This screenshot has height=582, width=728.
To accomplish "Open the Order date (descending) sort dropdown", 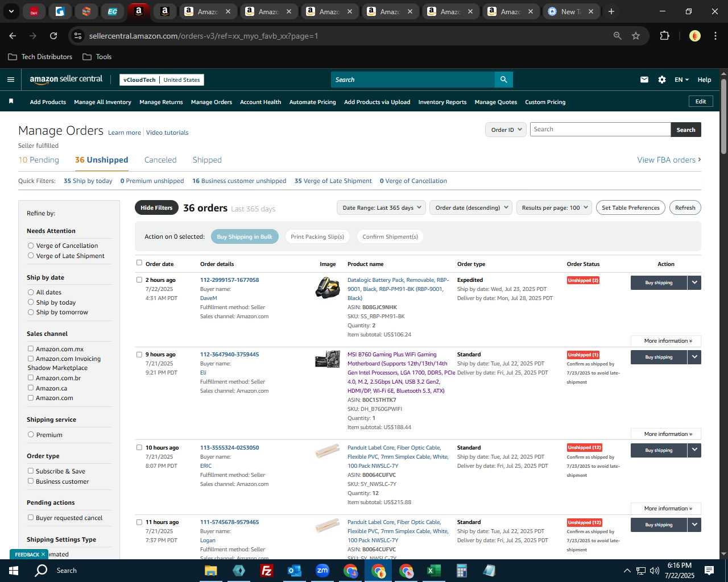I will 471,207.
